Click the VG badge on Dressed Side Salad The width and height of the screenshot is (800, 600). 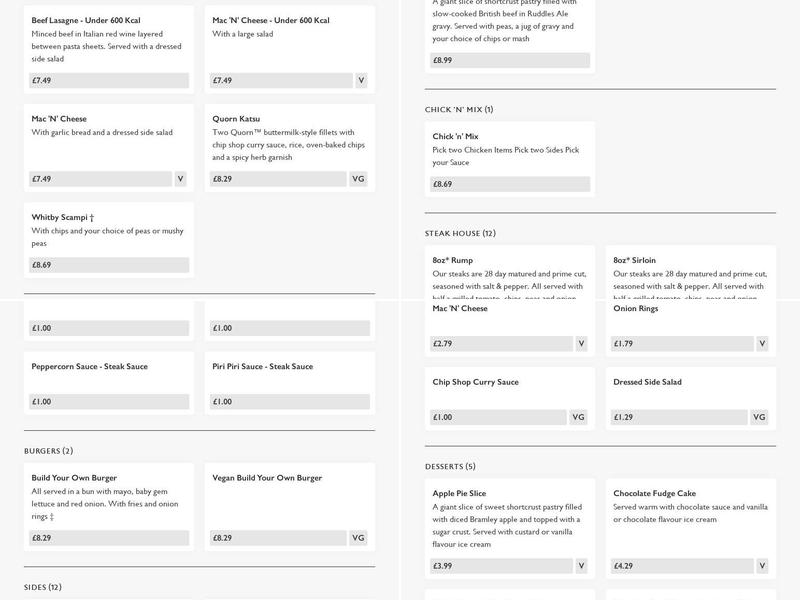(x=759, y=417)
